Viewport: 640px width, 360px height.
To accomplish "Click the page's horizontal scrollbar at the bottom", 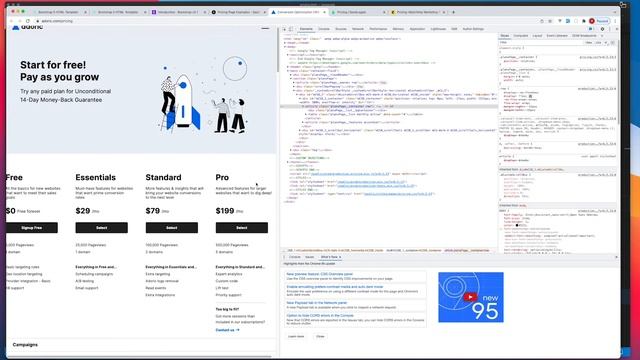I will 139,357.
